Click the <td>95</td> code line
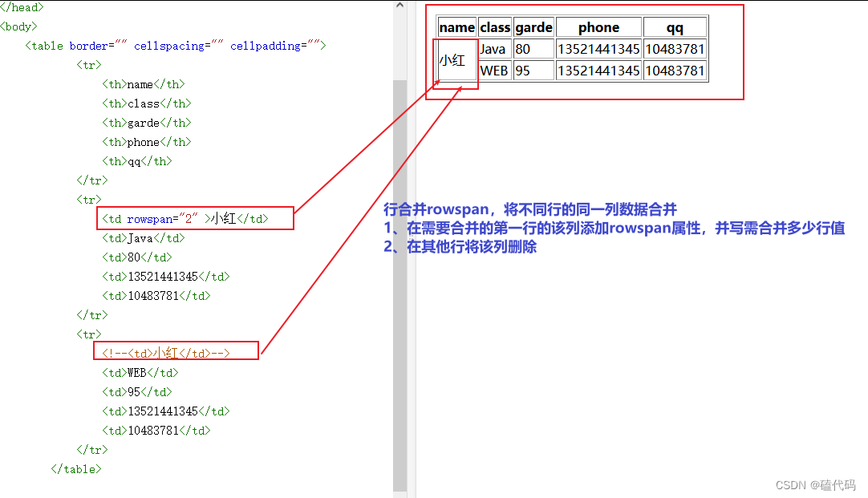 click(137, 392)
